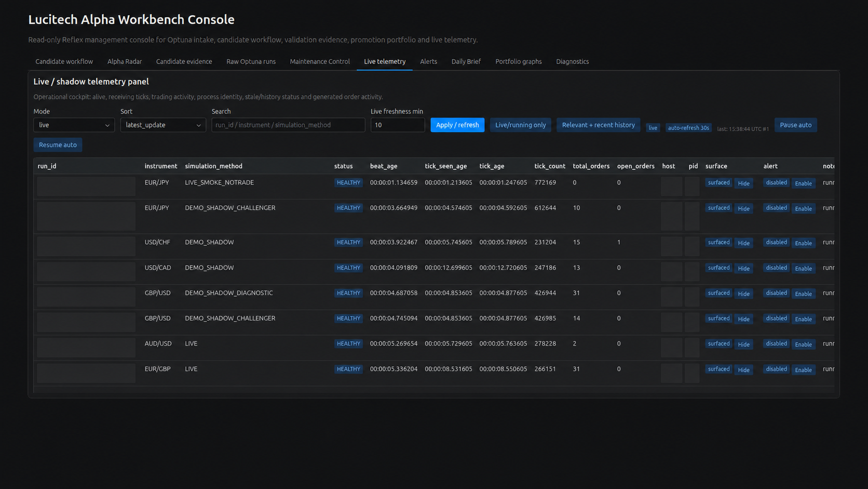Click the DEMO_SHADOW_DIAGNOSTIC method cell
Image resolution: width=868 pixels, height=489 pixels.
coord(228,293)
